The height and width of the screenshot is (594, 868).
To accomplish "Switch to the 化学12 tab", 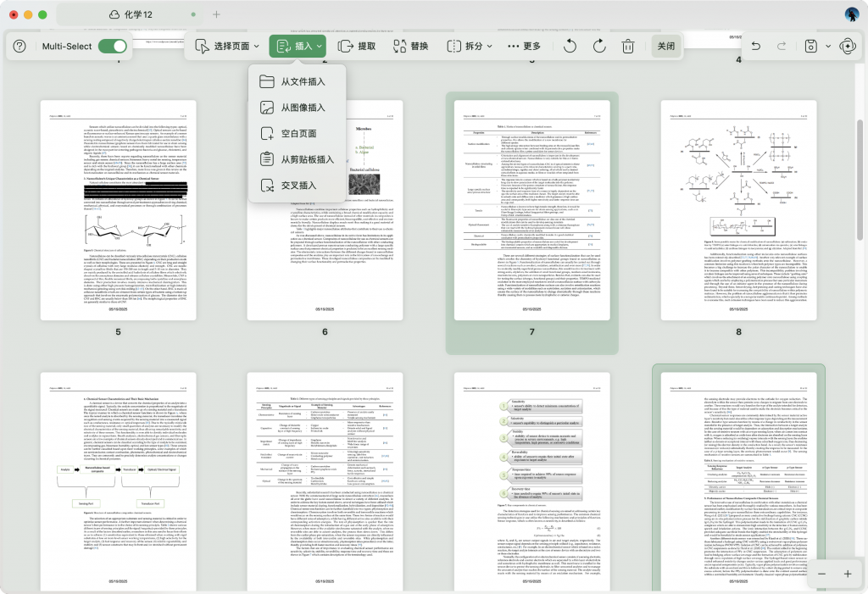I will (x=130, y=14).
